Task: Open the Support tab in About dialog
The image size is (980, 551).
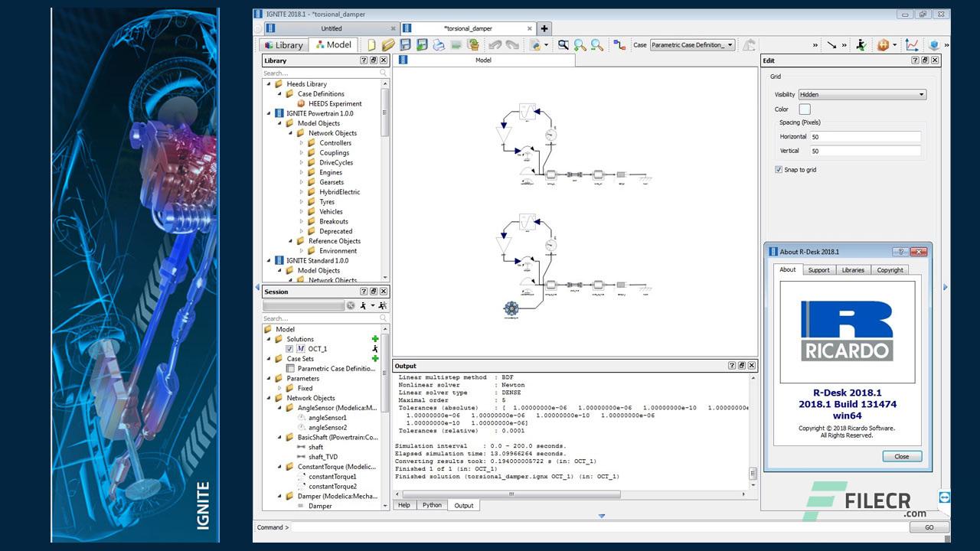Action: pos(818,270)
